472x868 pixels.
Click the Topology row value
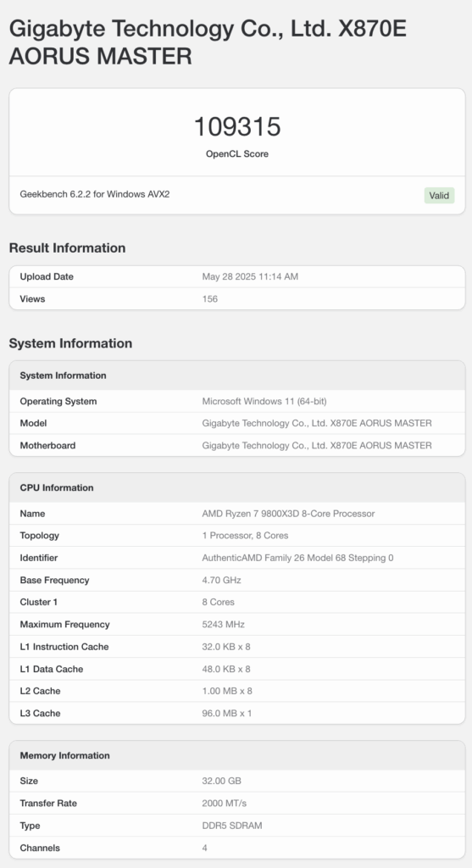[245, 536]
